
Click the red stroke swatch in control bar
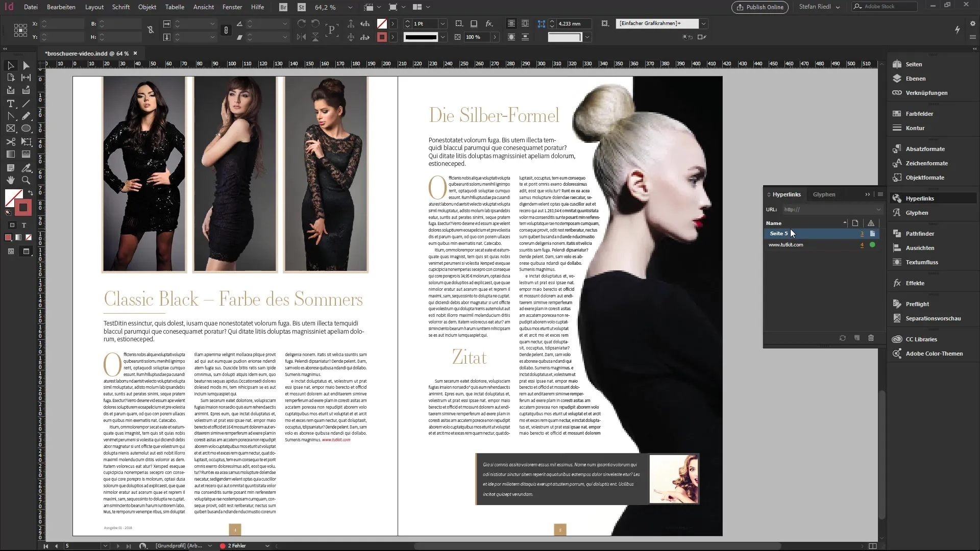click(382, 37)
